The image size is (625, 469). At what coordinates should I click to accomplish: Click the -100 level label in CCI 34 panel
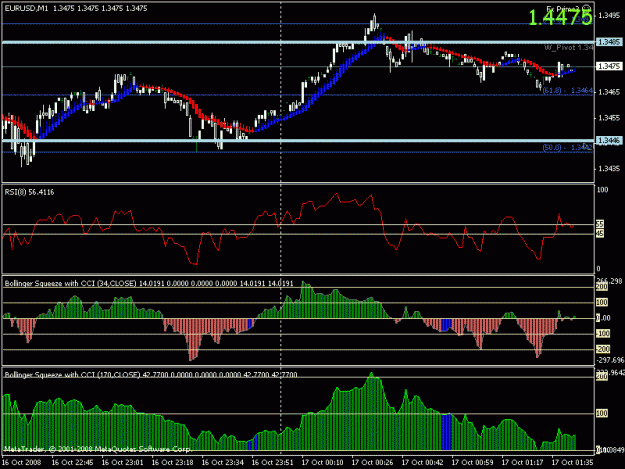603,334
